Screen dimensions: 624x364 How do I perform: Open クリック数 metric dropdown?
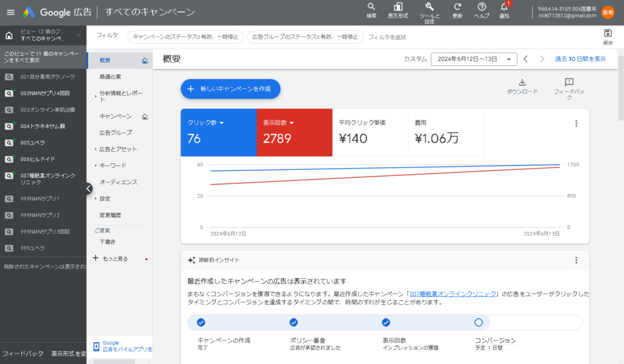[222, 123]
